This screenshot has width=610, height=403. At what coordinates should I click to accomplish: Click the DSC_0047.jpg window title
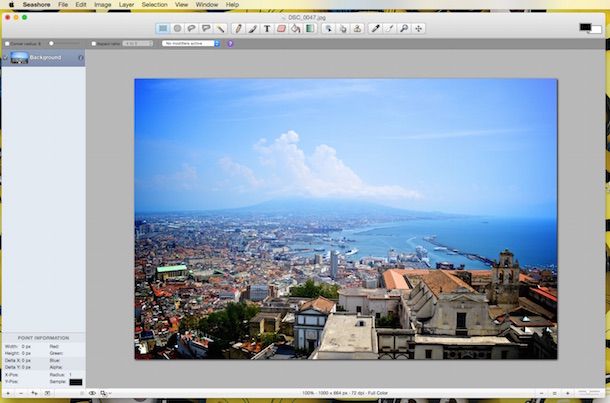coord(307,18)
